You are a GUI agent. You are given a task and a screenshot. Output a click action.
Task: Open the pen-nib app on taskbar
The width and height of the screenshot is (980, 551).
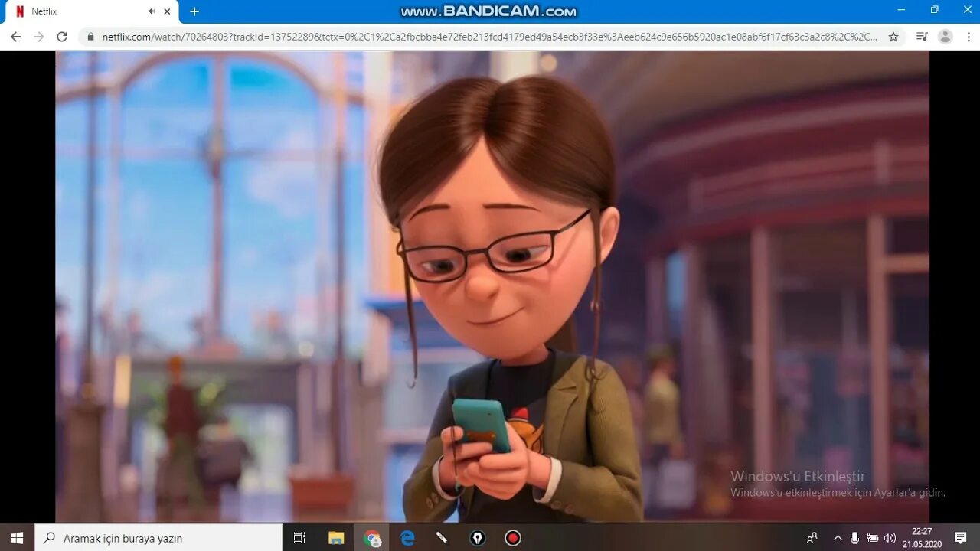pyautogui.click(x=478, y=538)
